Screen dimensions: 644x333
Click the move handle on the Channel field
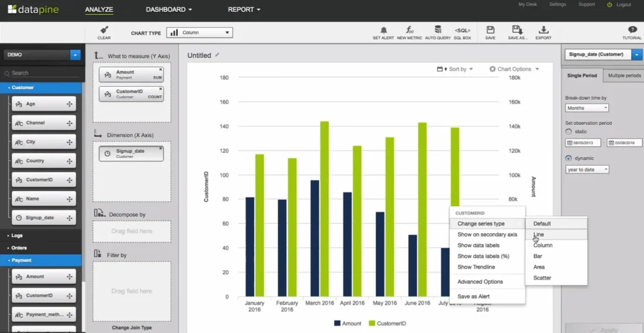69,123
